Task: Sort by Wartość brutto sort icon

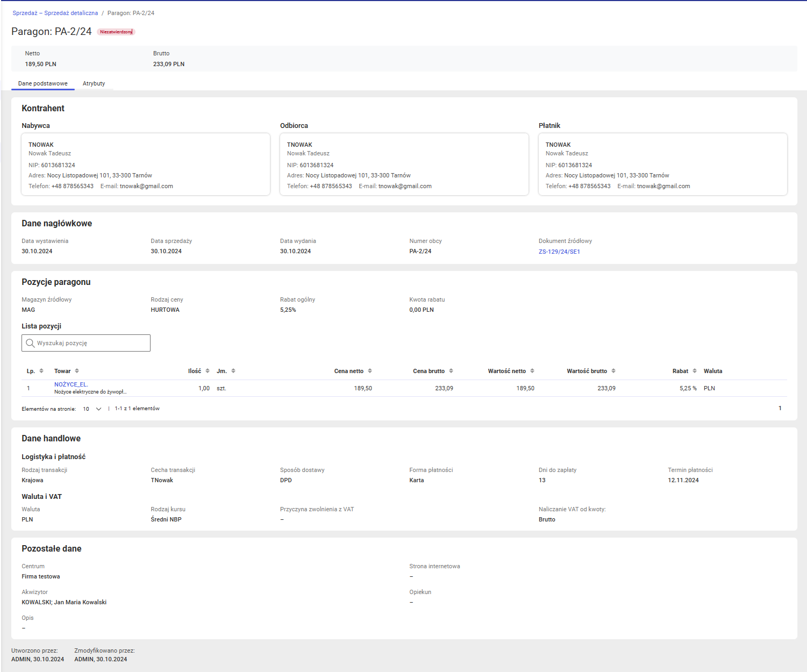Action: click(613, 371)
